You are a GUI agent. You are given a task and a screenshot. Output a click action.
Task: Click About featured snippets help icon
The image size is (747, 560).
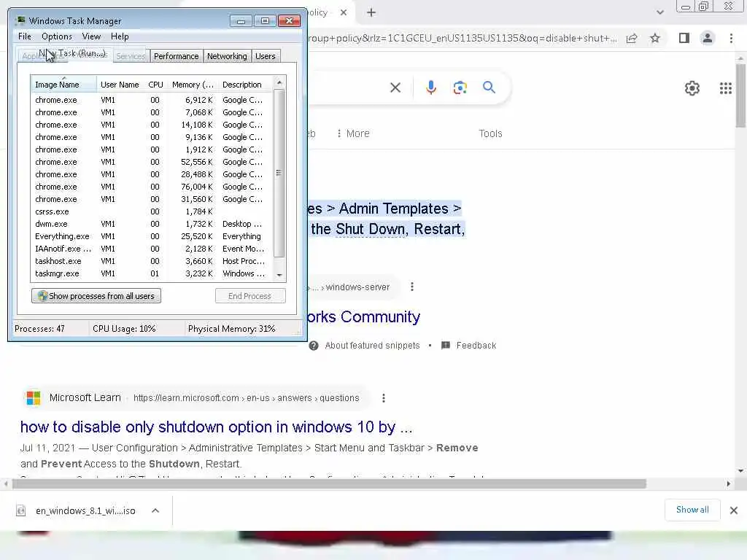[314, 346]
